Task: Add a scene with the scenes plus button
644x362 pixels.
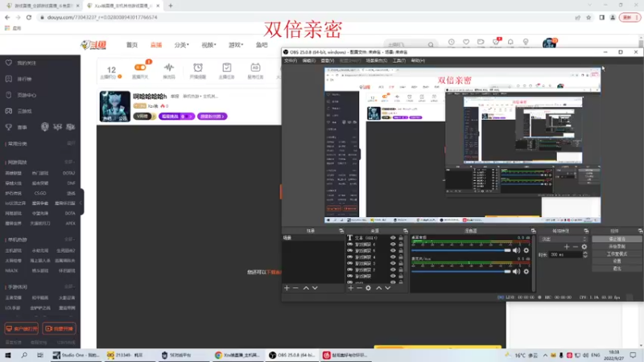Action: [287, 288]
